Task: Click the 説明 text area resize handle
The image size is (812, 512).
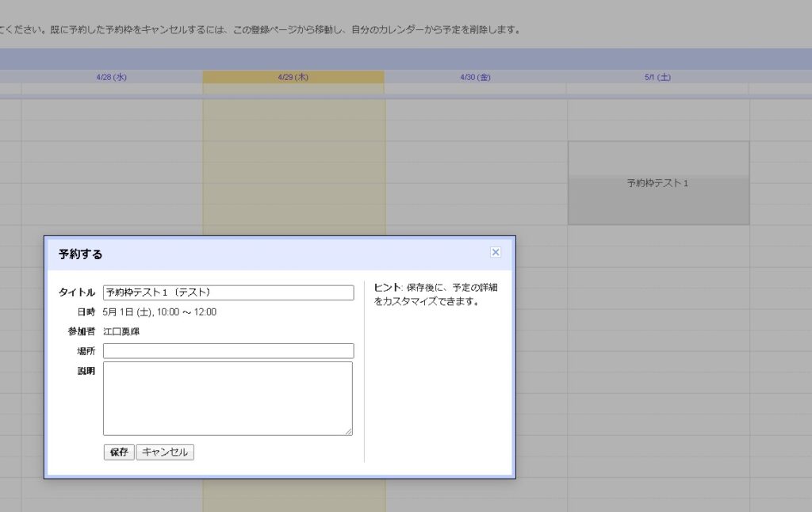Action: click(348, 431)
